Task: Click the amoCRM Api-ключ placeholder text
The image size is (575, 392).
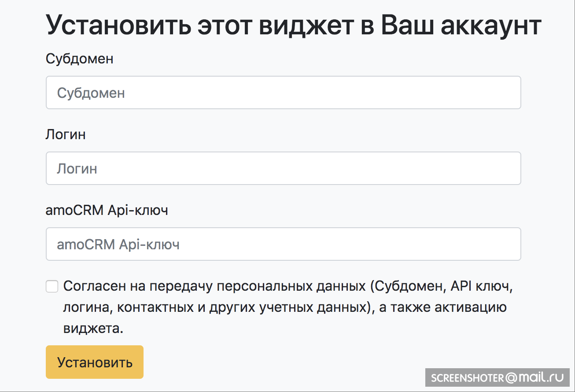Action: coord(118,244)
